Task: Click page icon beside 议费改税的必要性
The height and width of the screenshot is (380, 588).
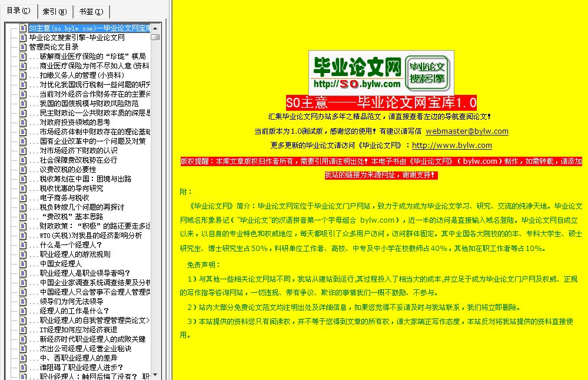Action: (24, 169)
